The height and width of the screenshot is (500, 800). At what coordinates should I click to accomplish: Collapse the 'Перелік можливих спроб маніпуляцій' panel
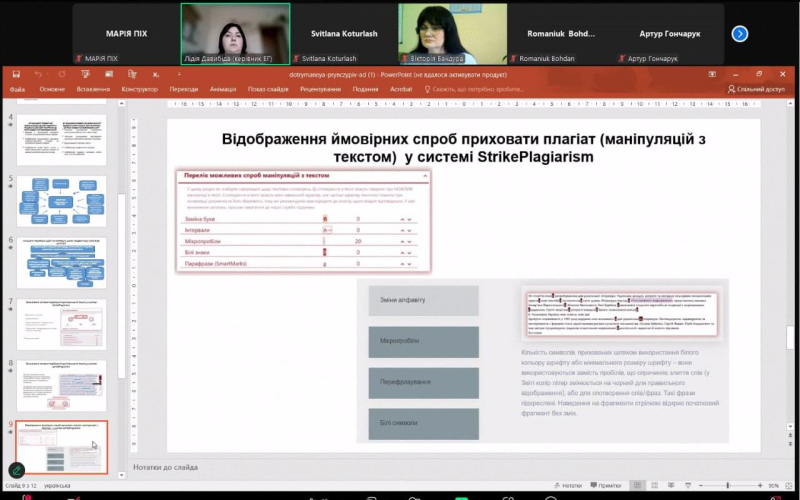424,175
